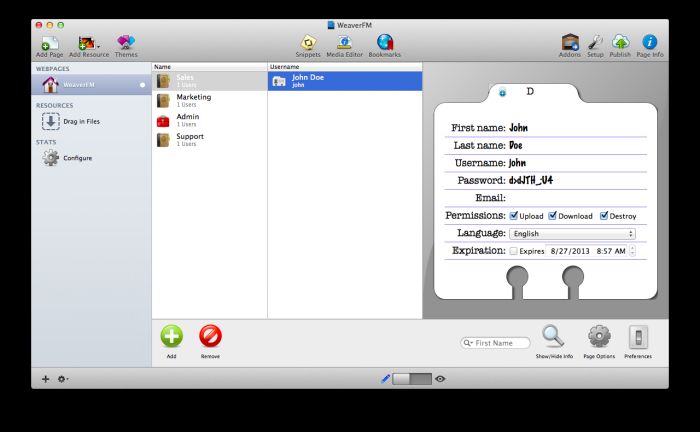Click the plus button in bottom bar
The image size is (700, 432).
pos(45,379)
